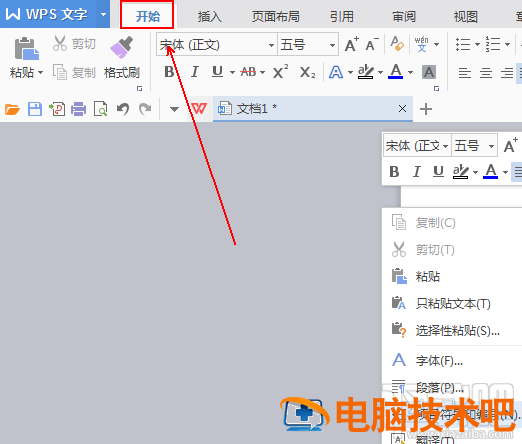Switch to the 审阅 tab
522x444 pixels.
click(x=404, y=16)
